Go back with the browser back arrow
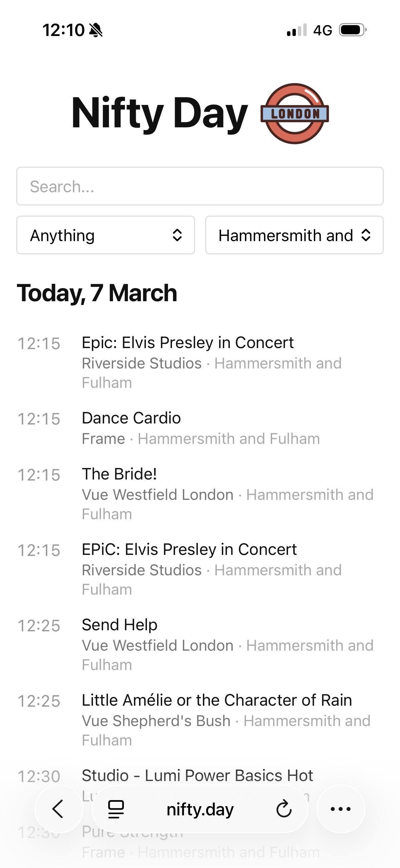This screenshot has height=868, width=400. pyautogui.click(x=58, y=809)
